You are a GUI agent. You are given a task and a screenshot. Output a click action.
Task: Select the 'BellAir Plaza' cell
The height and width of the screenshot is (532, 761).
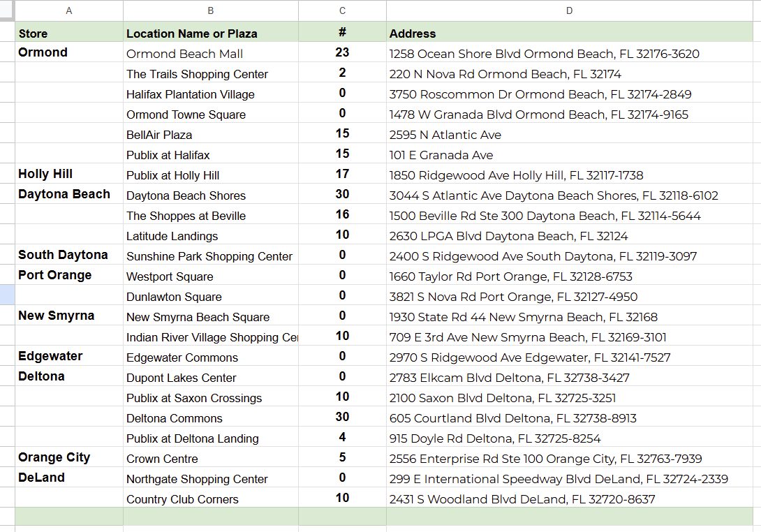211,133
